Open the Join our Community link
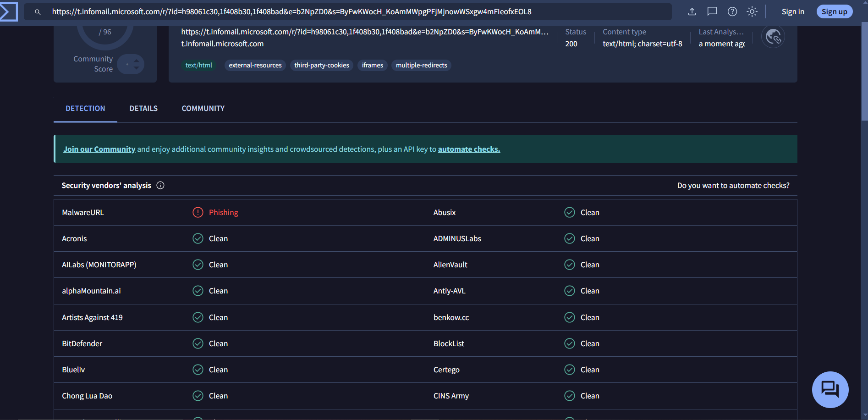The height and width of the screenshot is (420, 868). 99,149
